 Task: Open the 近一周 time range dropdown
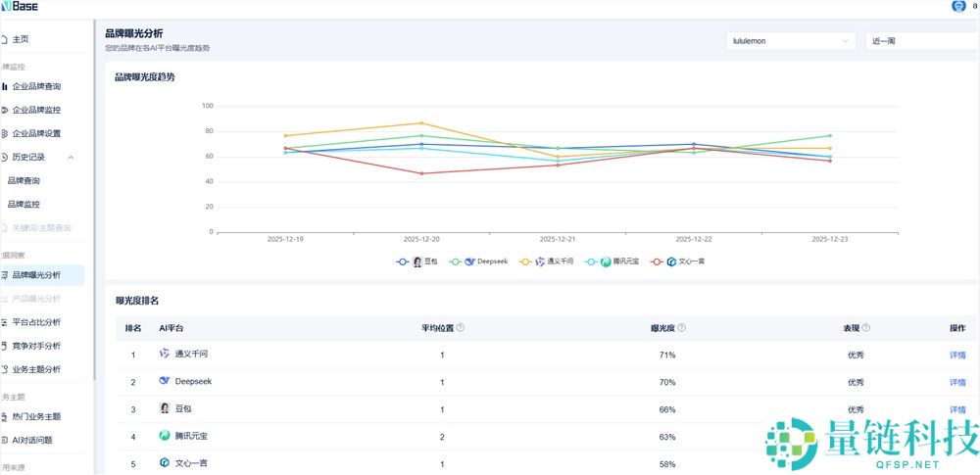click(x=921, y=41)
